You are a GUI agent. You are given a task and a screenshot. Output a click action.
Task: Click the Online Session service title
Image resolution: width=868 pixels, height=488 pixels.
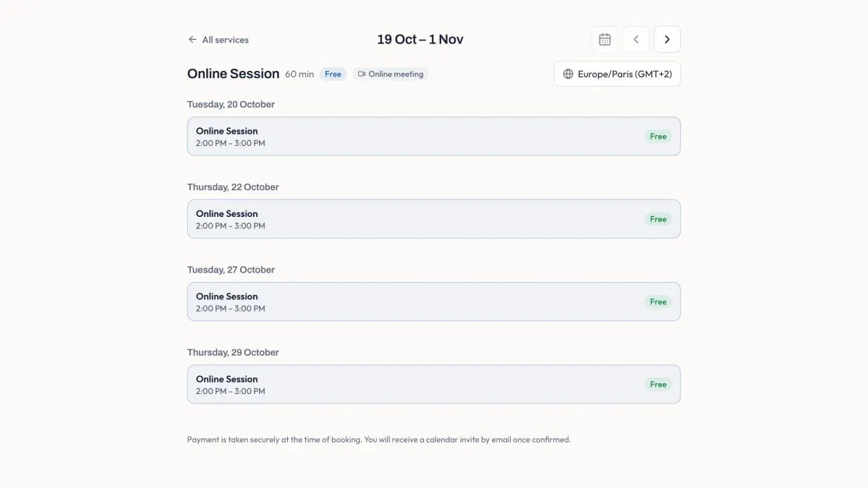233,74
